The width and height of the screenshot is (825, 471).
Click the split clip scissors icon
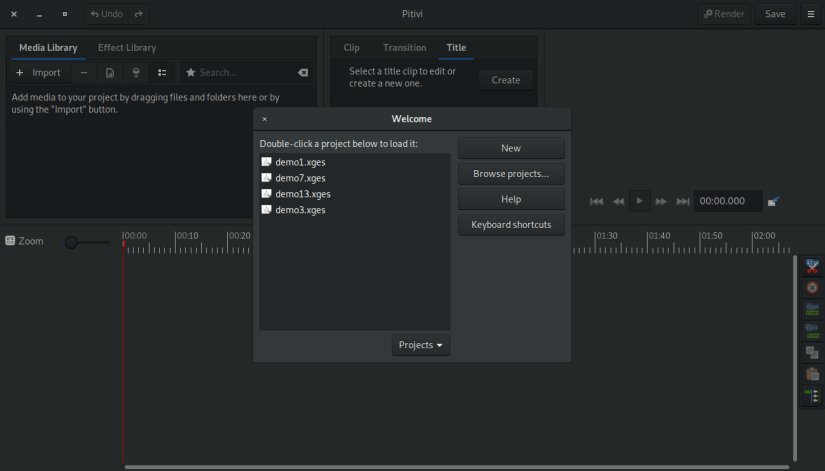click(812, 266)
